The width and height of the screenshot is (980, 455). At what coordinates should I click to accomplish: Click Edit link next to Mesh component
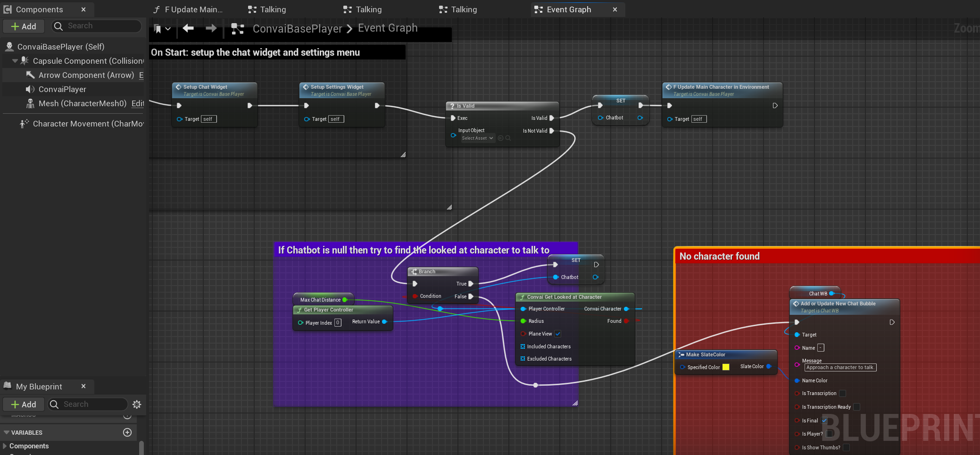pyautogui.click(x=138, y=103)
